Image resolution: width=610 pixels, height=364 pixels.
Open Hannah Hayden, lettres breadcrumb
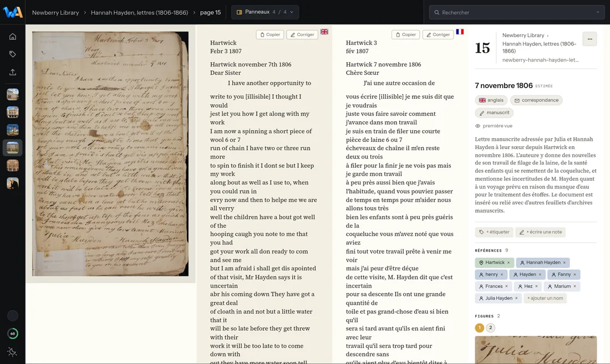(139, 12)
